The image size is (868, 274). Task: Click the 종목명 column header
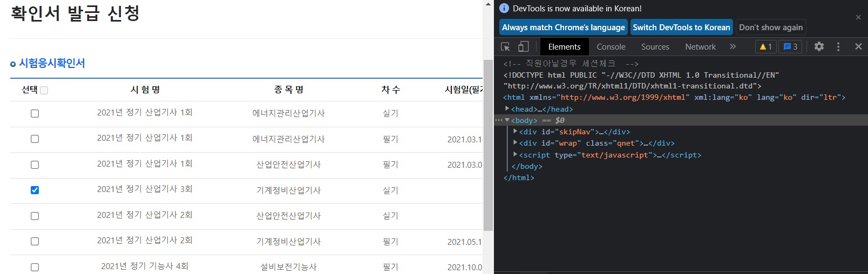(x=289, y=90)
